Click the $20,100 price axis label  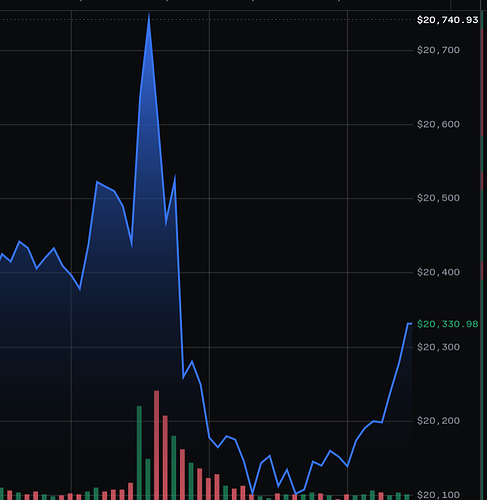[x=438, y=495]
